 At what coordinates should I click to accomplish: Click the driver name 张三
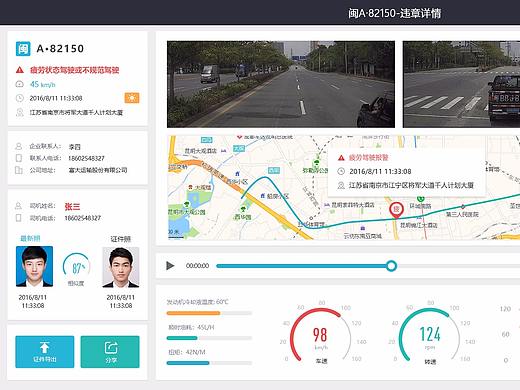tap(72, 207)
